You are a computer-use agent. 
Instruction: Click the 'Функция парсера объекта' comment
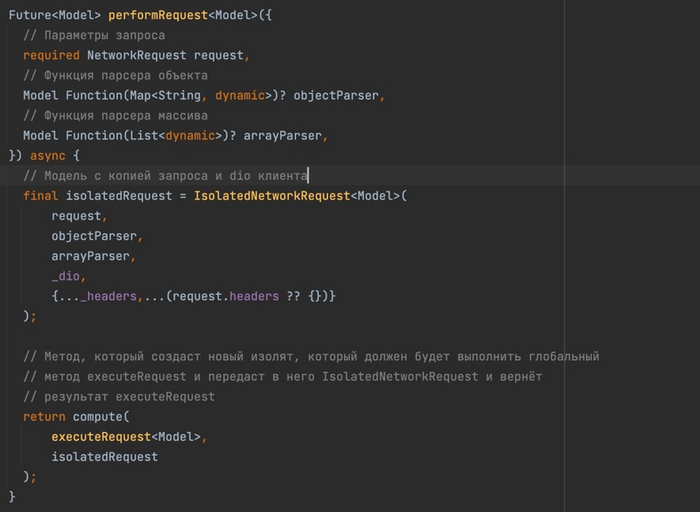pos(115,75)
